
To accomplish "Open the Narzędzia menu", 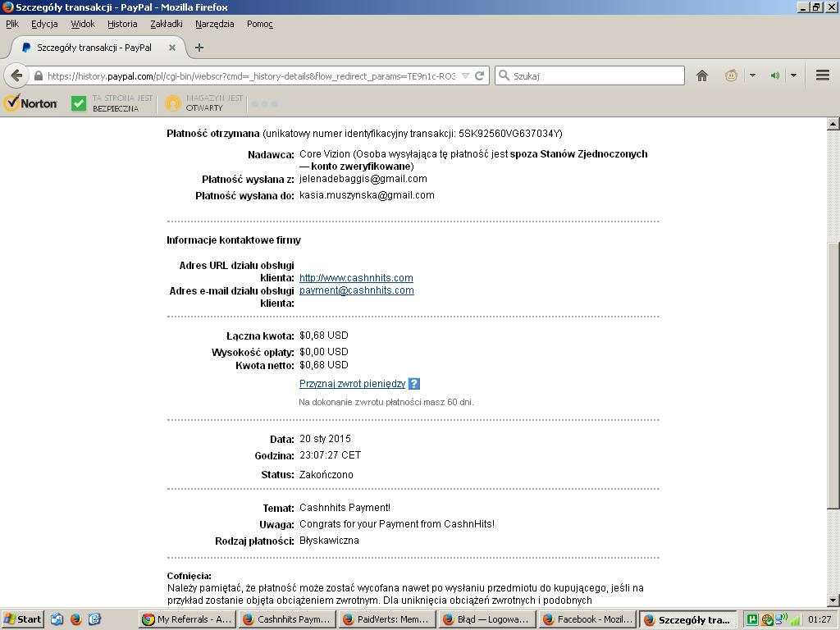I will [x=214, y=24].
